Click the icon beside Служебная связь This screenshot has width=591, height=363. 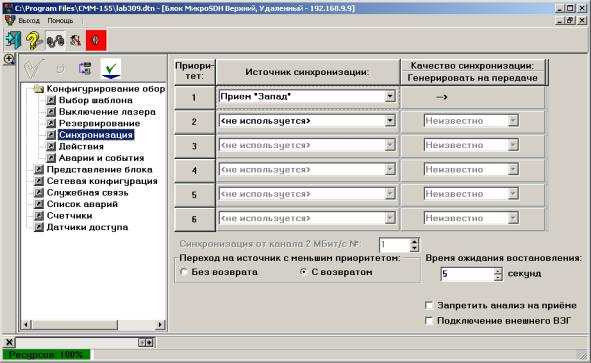[38, 193]
